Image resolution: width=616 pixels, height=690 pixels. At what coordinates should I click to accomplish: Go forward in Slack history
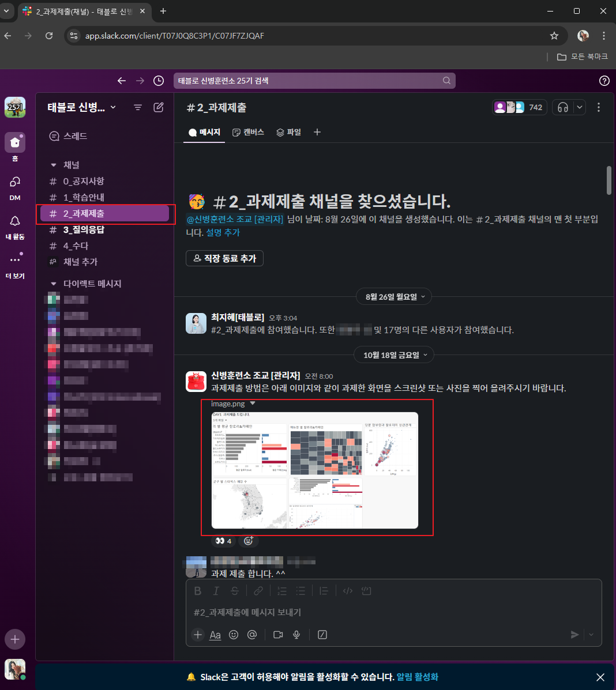point(140,81)
